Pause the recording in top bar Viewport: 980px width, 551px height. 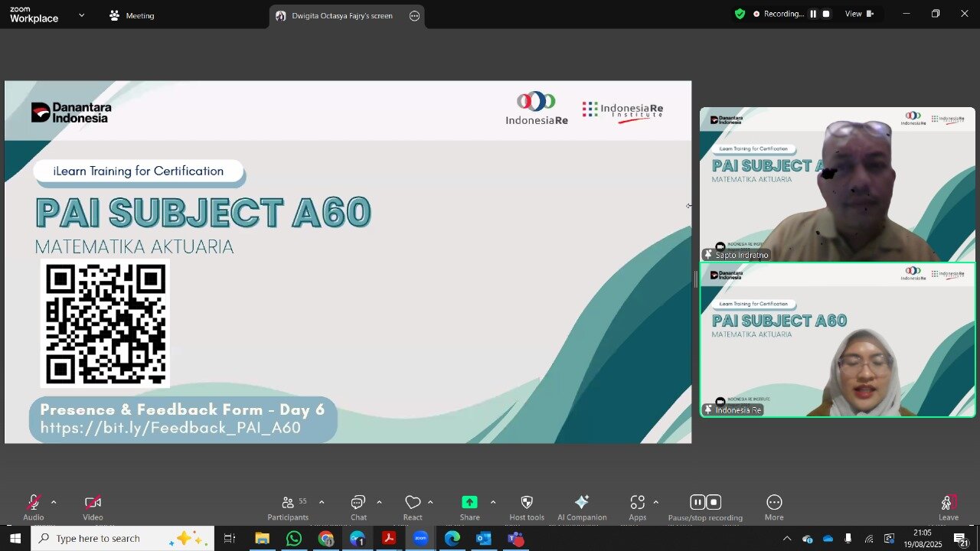pyautogui.click(x=813, y=14)
